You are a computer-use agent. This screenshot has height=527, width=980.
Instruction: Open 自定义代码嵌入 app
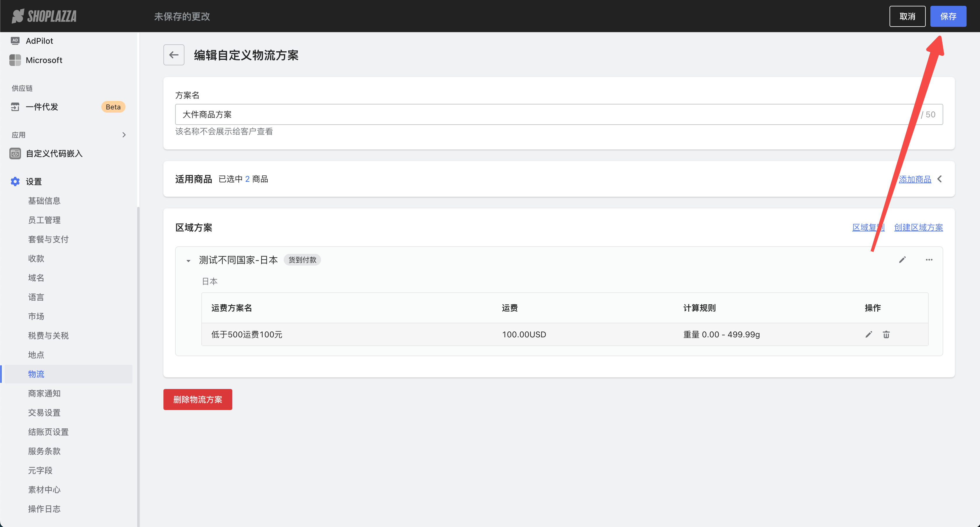(54, 154)
